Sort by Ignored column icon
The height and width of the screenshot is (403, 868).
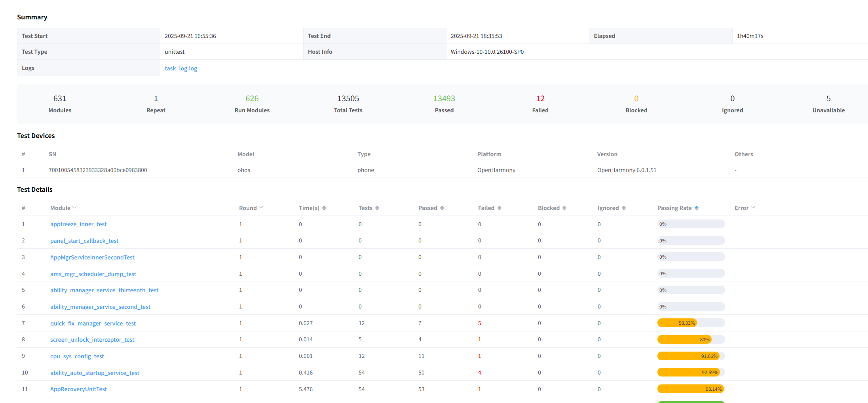624,208
